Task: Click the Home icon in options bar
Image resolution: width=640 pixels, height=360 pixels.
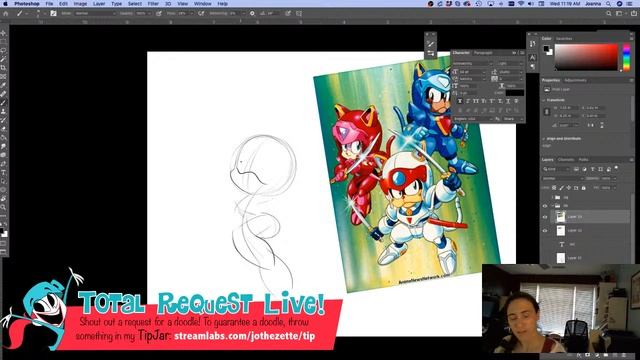Action: (x=6, y=13)
